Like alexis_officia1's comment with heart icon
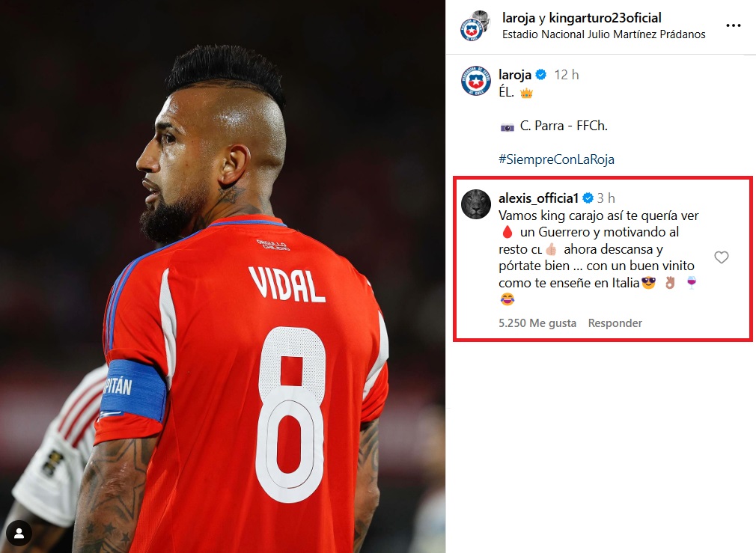756x553 pixels. point(722,257)
